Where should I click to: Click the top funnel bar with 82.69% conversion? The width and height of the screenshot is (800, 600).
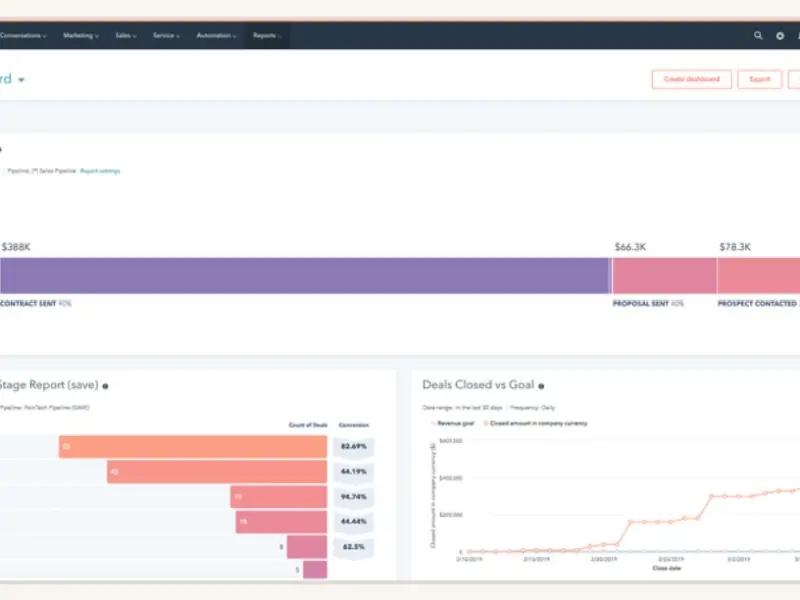pyautogui.click(x=192, y=446)
